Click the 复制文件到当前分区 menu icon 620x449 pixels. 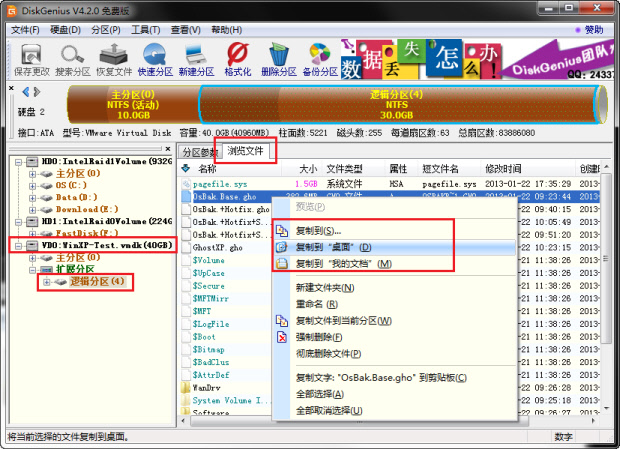(282, 321)
